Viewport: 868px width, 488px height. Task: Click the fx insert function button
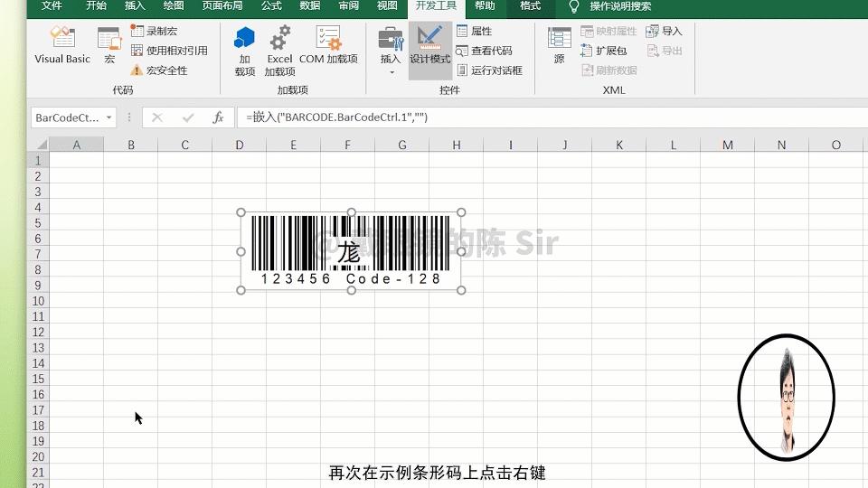click(x=218, y=117)
